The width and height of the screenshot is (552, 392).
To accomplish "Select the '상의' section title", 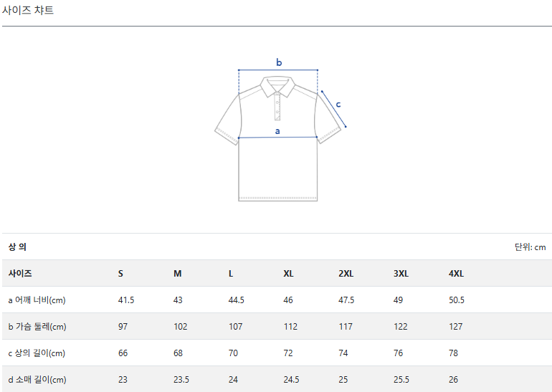I will point(17,247).
